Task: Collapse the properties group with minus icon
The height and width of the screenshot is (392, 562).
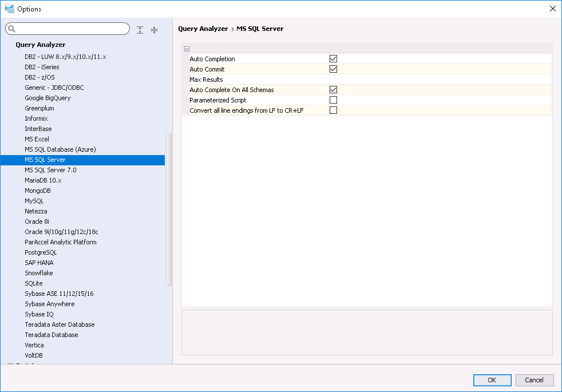Action: coord(187,49)
